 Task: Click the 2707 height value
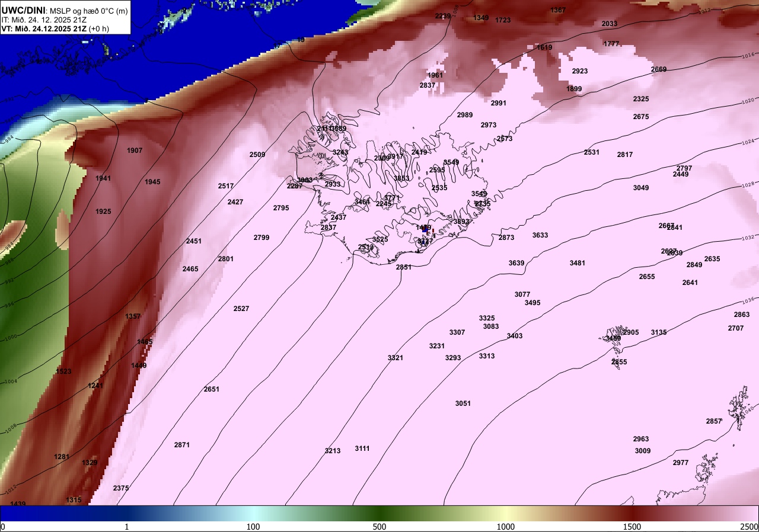736,328
